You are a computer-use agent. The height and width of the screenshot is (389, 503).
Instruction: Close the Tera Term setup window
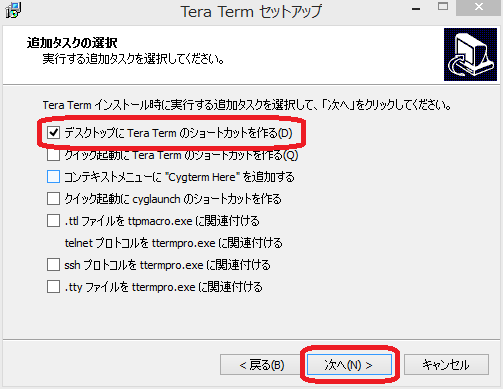pos(479,7)
